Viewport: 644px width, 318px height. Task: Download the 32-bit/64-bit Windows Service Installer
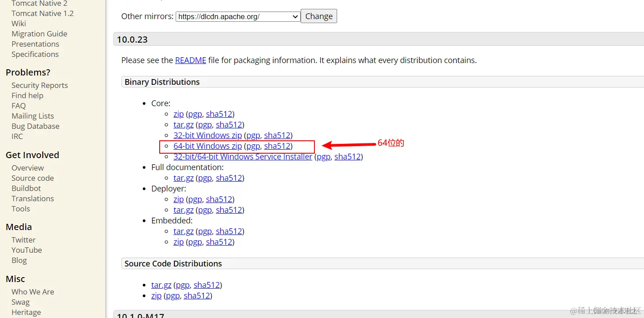(243, 156)
